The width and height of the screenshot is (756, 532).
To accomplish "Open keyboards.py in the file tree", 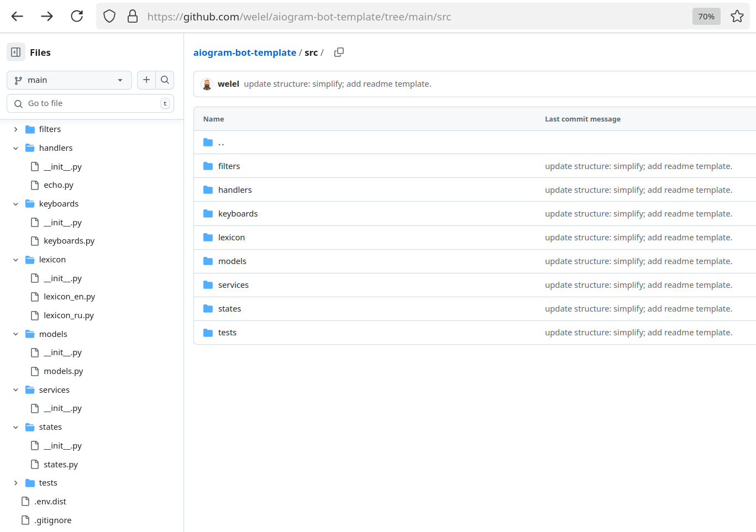I will coord(69,241).
